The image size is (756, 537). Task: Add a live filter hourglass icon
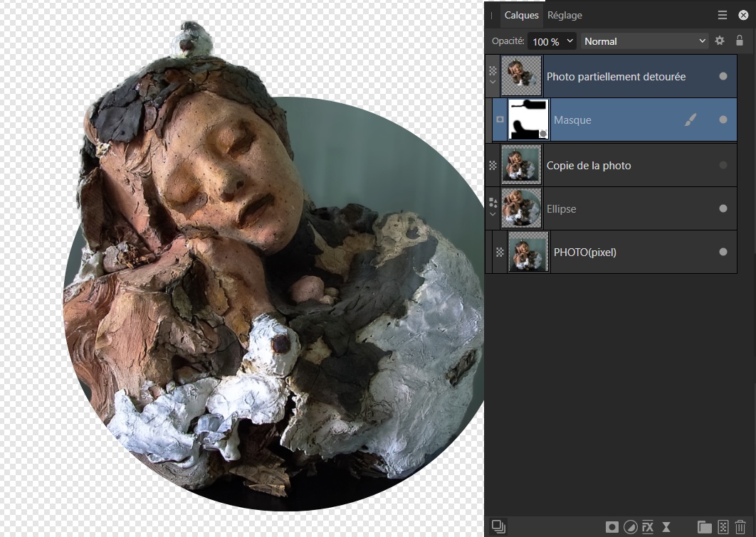click(666, 527)
